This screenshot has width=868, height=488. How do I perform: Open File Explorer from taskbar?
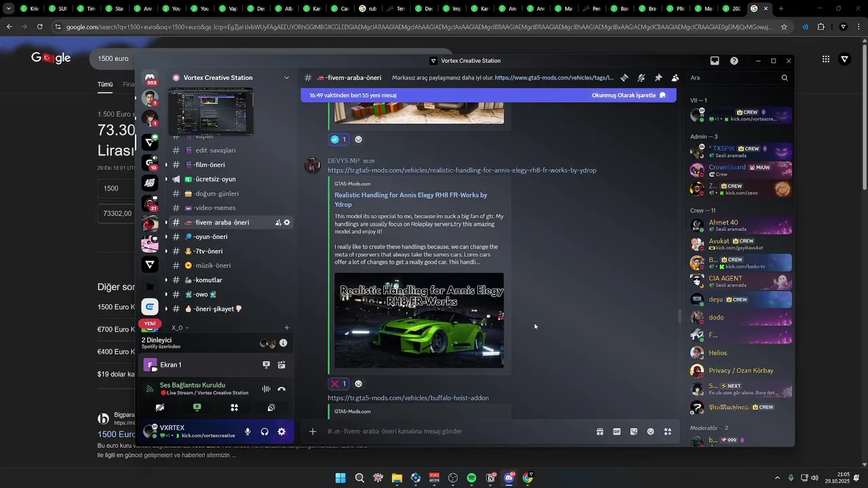pyautogui.click(x=397, y=478)
